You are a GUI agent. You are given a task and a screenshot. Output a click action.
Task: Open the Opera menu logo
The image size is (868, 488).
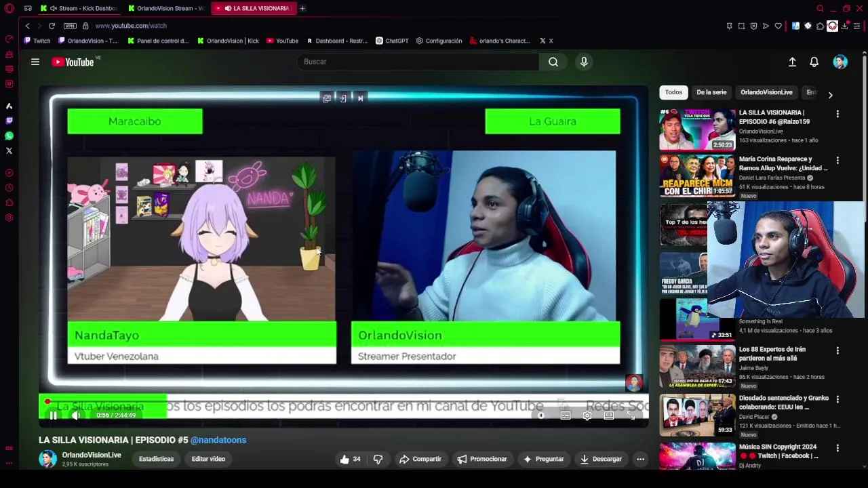[x=9, y=8]
